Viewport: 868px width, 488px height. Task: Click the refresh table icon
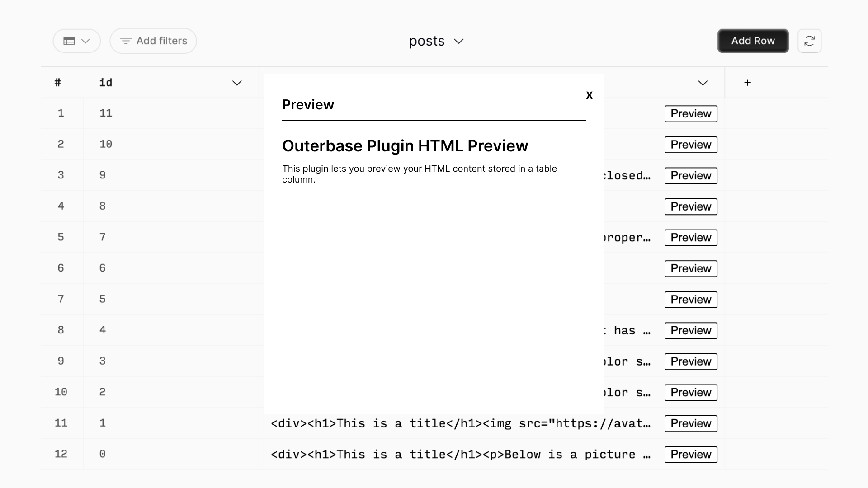click(x=809, y=41)
